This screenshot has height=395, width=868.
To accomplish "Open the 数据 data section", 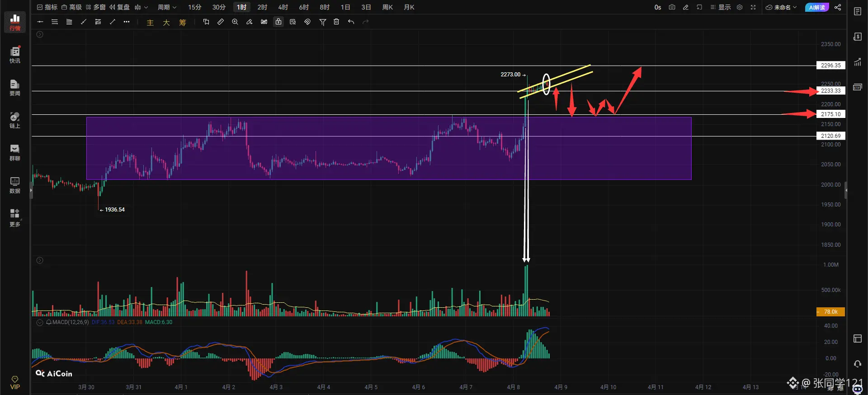I will click(15, 185).
